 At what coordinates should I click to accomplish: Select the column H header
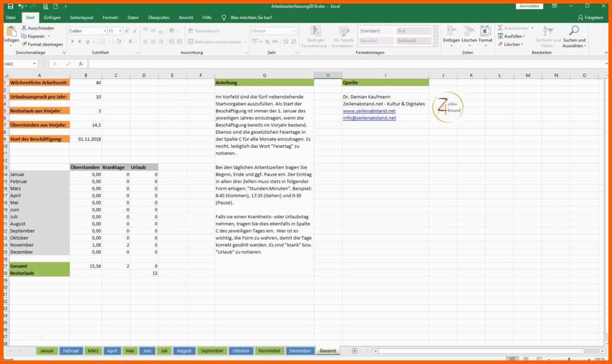pyautogui.click(x=328, y=75)
